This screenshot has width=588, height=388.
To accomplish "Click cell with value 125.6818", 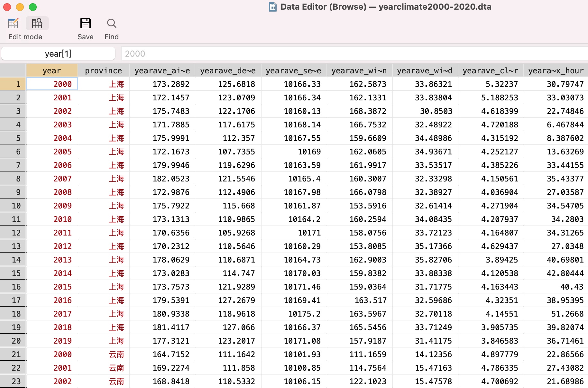I will point(228,84).
